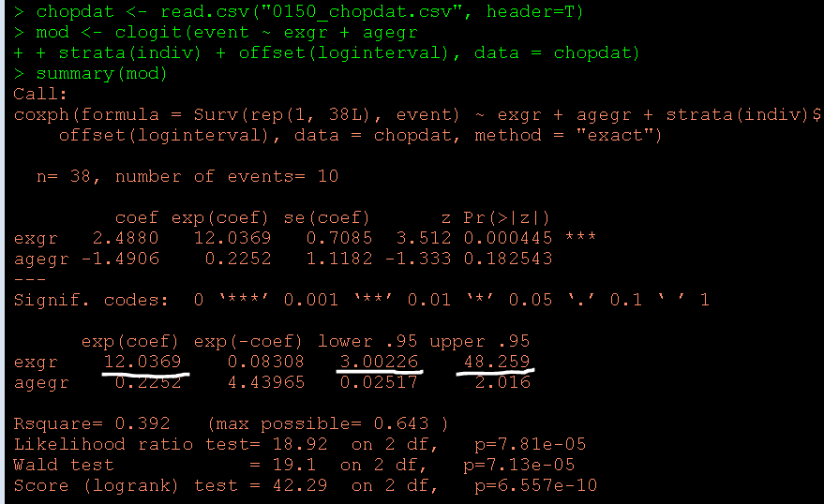Click the underlined lower bound 3.00226
824x504 pixels.
[378, 362]
